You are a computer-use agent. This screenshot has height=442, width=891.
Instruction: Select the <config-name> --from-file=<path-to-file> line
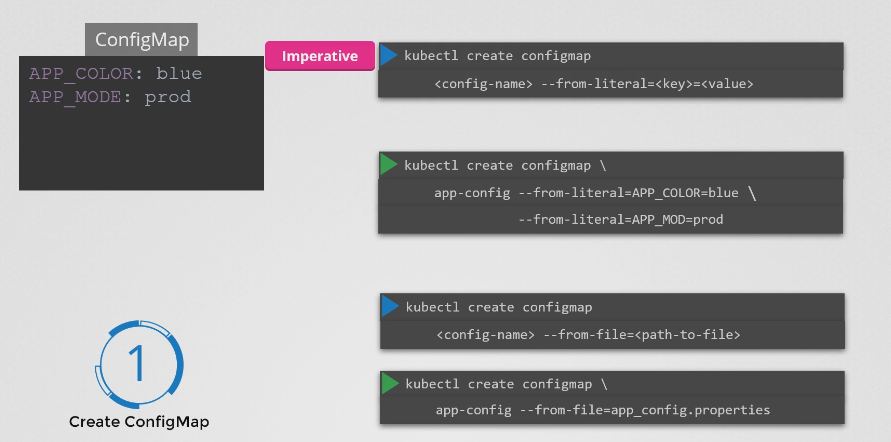point(588,335)
